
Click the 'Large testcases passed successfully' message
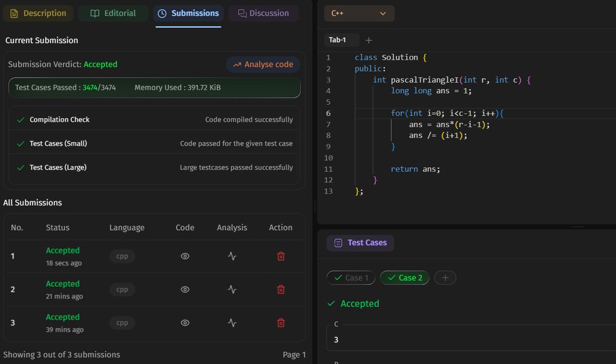[236, 168]
